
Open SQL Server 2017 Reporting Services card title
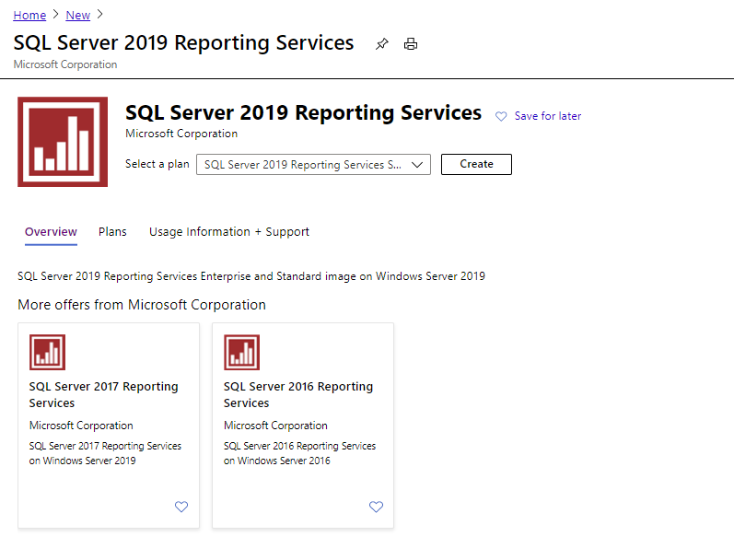[x=103, y=395]
